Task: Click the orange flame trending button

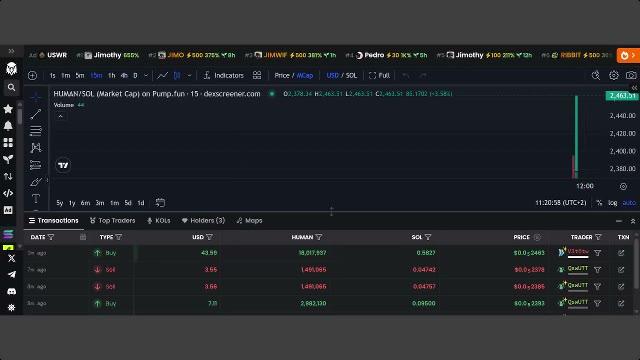Action: [628, 55]
